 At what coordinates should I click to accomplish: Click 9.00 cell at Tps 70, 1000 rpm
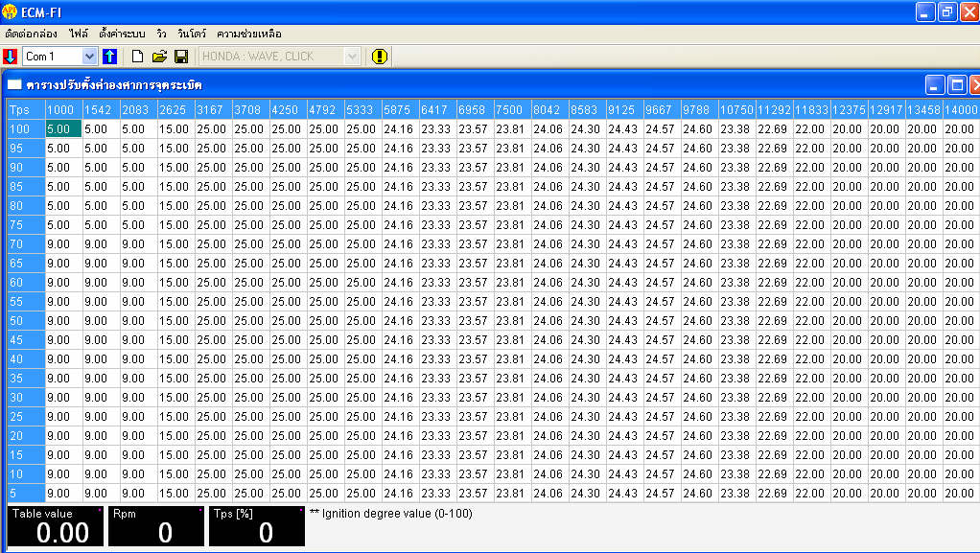(63, 243)
